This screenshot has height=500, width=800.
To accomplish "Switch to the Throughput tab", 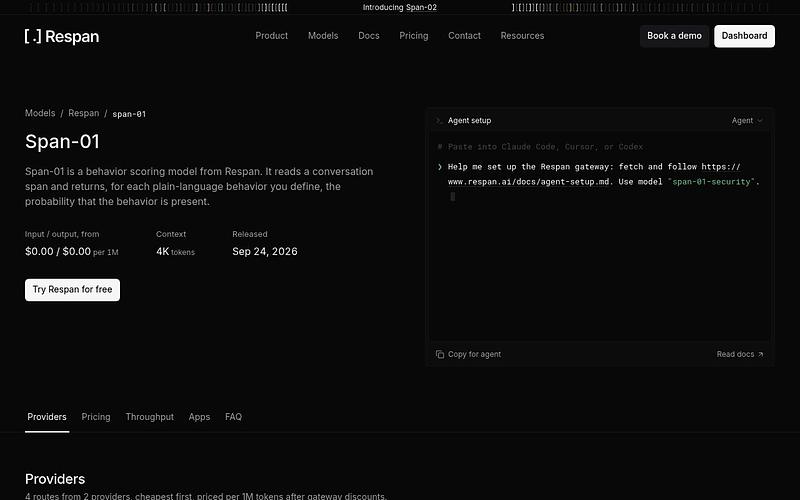I will pos(149,417).
